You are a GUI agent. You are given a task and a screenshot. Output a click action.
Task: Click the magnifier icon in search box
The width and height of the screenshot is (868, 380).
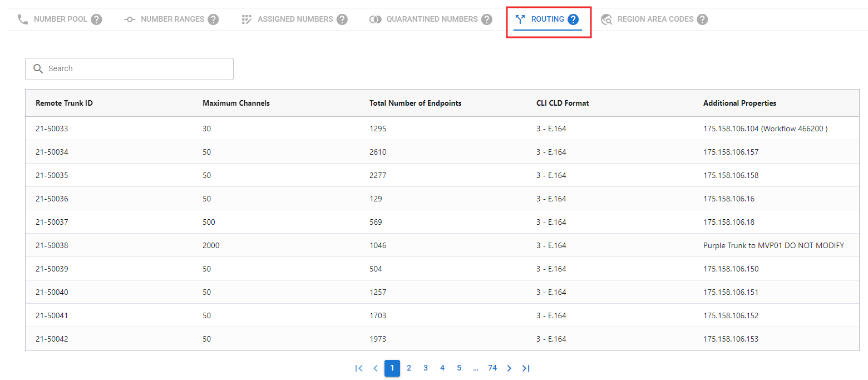[38, 68]
